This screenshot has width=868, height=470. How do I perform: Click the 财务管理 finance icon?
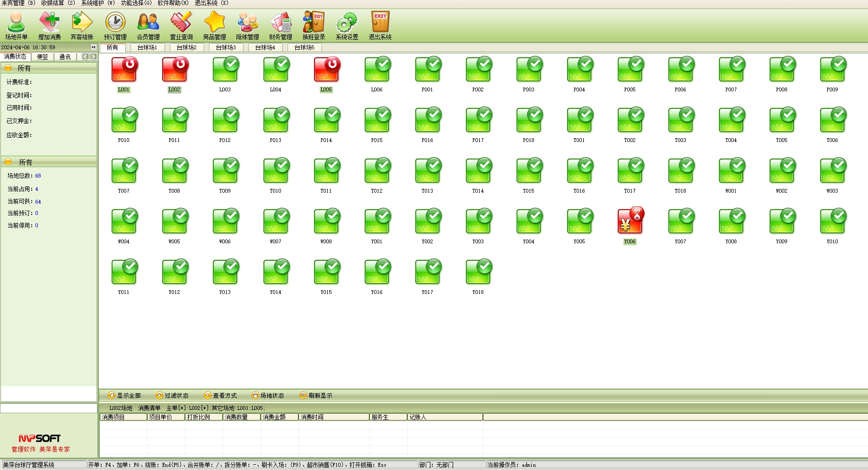tap(281, 26)
